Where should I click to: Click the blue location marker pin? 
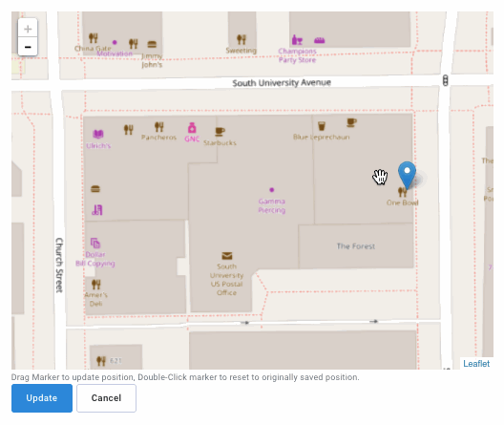(407, 175)
